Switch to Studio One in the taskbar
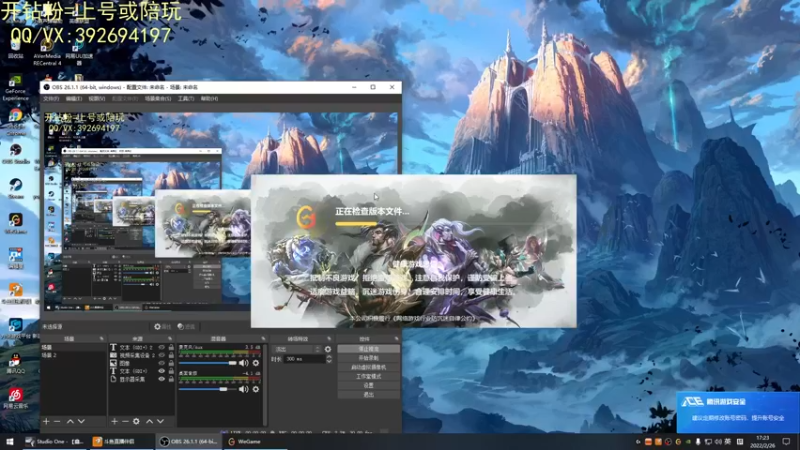 [55, 442]
